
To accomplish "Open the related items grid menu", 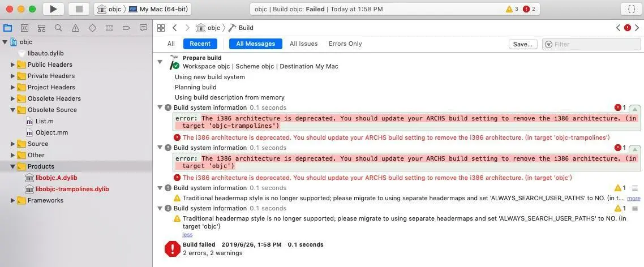I will [x=161, y=28].
